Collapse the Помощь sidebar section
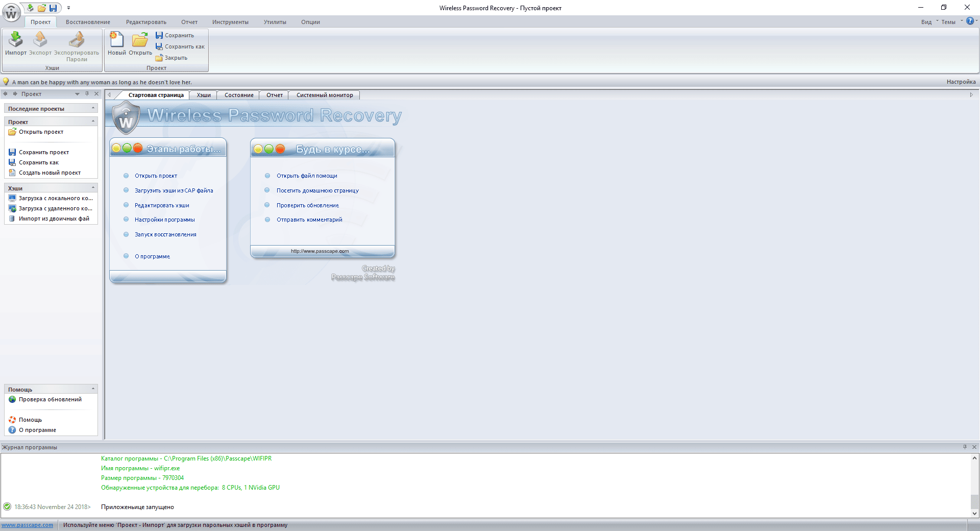This screenshot has height=531, width=980. tap(93, 389)
